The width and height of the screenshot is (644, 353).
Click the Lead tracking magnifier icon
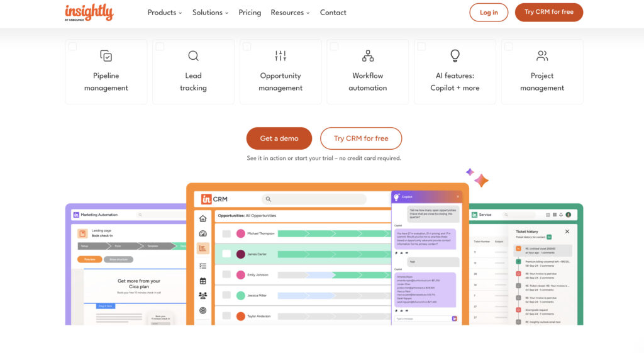[x=193, y=55]
